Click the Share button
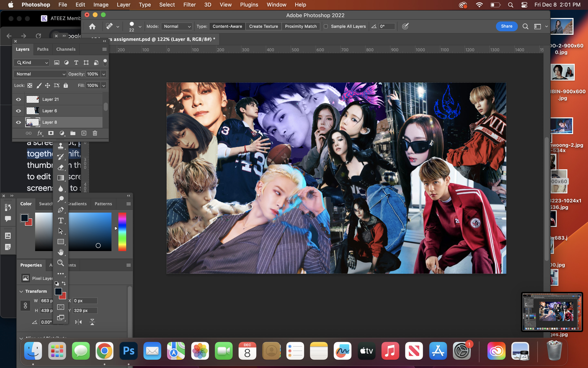Image resolution: width=588 pixels, height=368 pixels. [507, 26]
